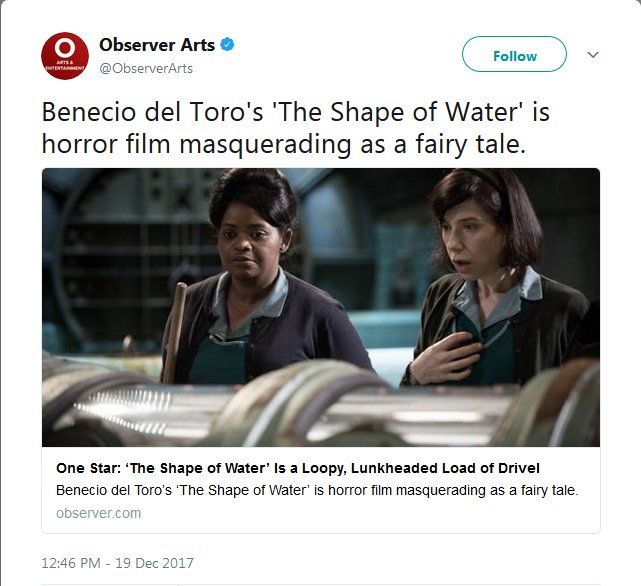This screenshot has width=641, height=586.
Task: Click the white letter O in the red logo
Action: [x=65, y=47]
